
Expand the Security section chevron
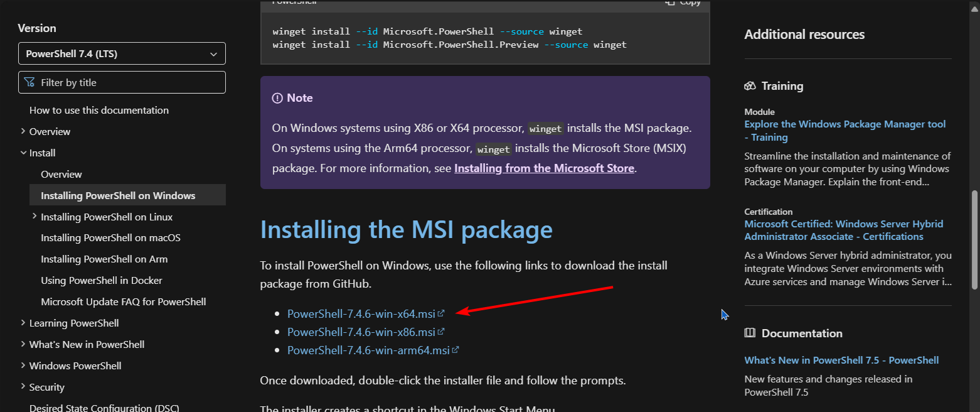click(23, 387)
